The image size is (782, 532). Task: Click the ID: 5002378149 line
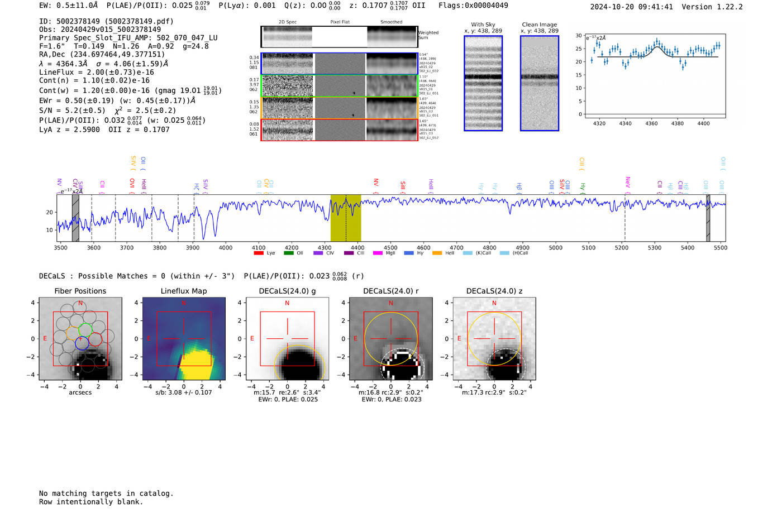[106, 21]
